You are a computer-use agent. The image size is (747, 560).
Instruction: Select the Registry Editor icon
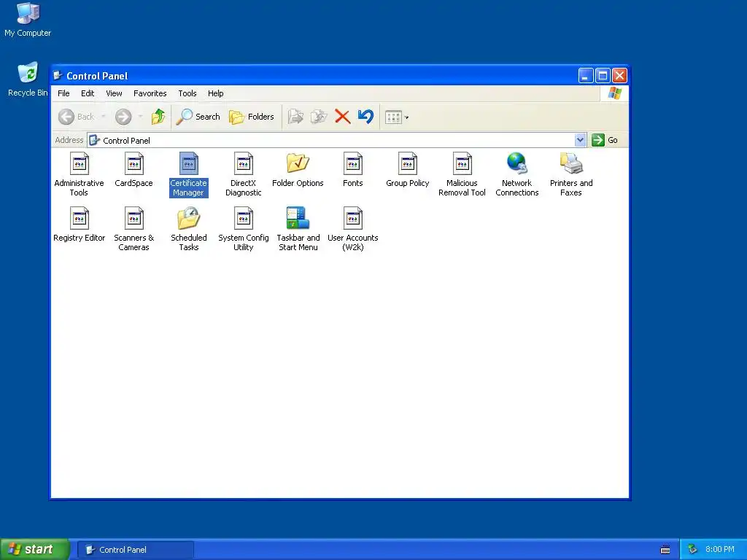[79, 219]
